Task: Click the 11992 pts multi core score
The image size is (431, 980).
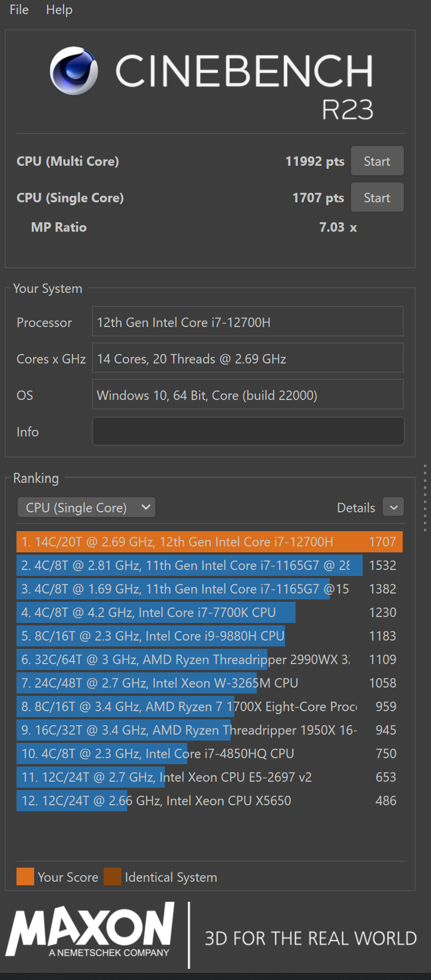Action: 314,161
